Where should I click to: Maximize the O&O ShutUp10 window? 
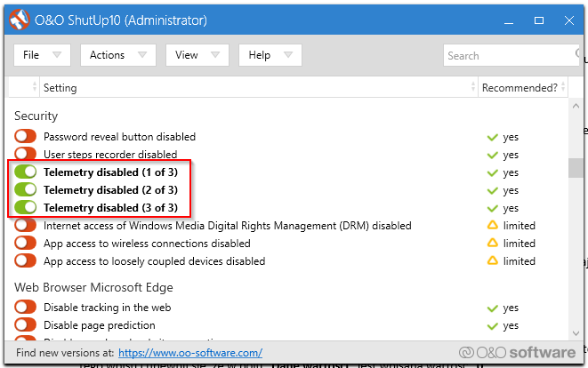click(539, 20)
